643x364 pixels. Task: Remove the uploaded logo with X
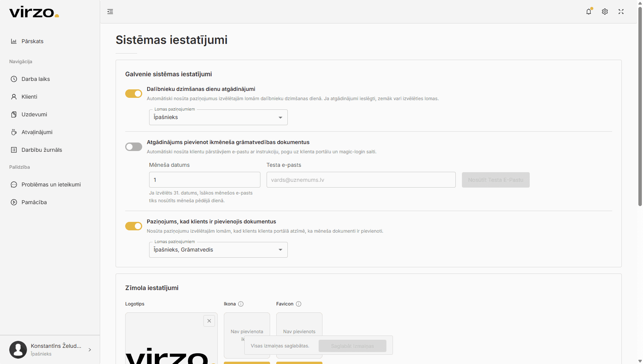coord(209,321)
